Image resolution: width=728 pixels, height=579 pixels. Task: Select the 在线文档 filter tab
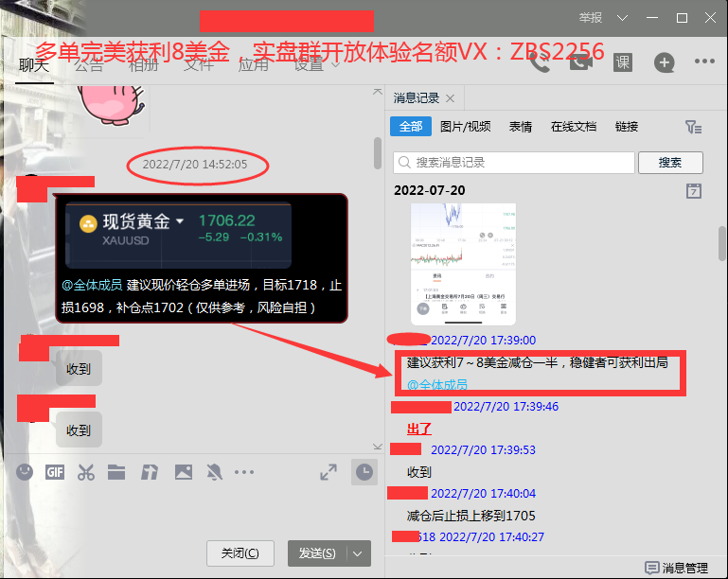click(574, 126)
